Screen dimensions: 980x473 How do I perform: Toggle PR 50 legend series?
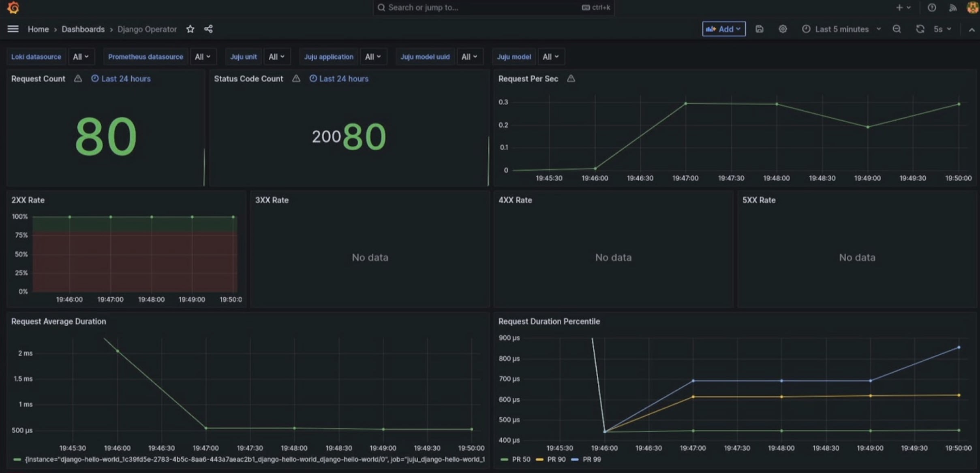pos(521,460)
